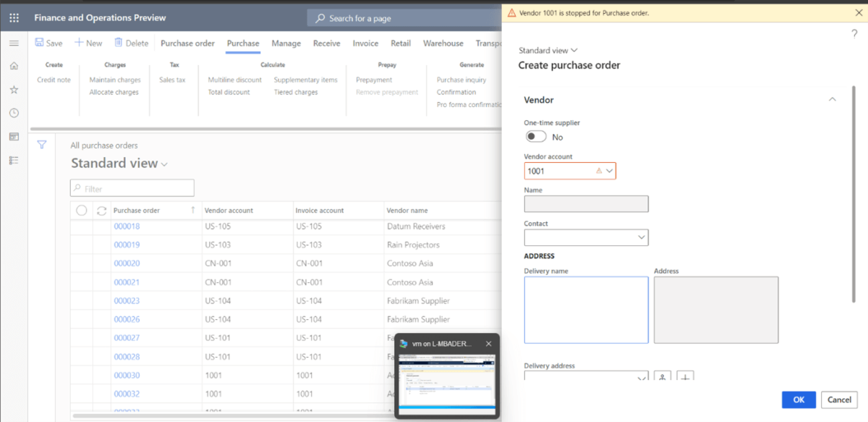Open purchase order 000018 link
868x422 pixels.
(x=127, y=227)
